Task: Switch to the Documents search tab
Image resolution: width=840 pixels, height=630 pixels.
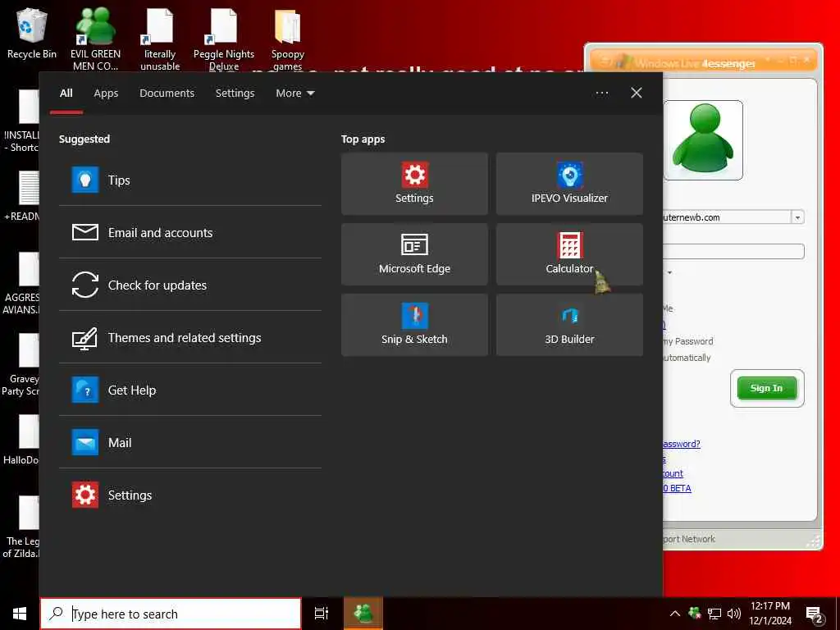Action: [167, 94]
